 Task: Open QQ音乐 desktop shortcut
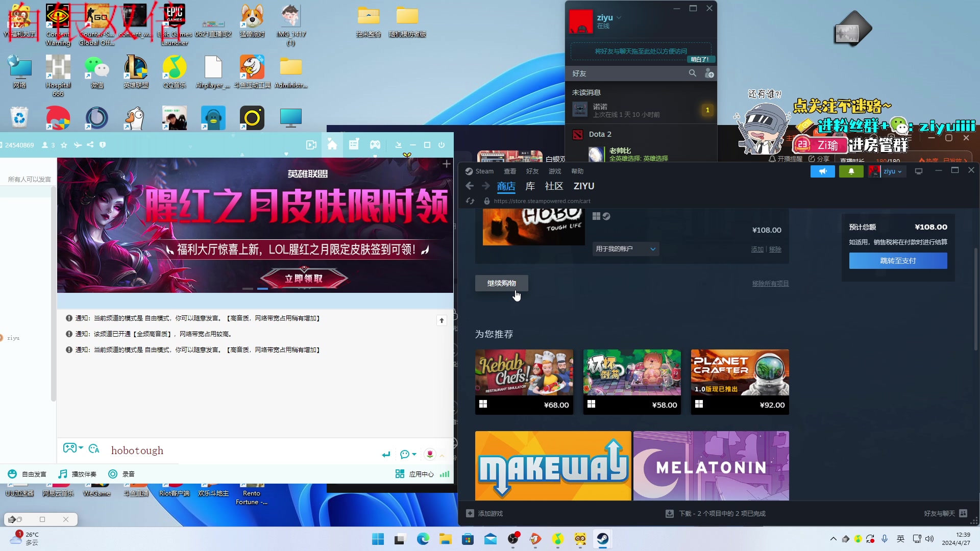pos(175,72)
